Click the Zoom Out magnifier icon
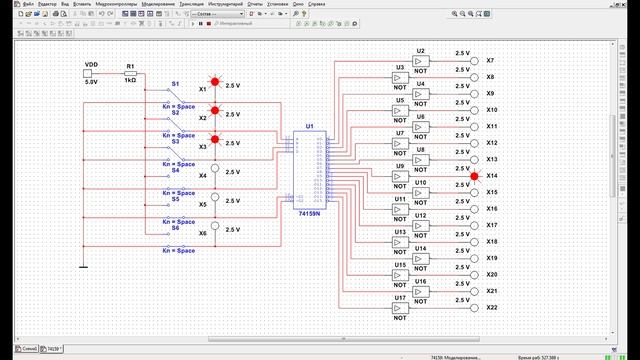 click(x=462, y=14)
